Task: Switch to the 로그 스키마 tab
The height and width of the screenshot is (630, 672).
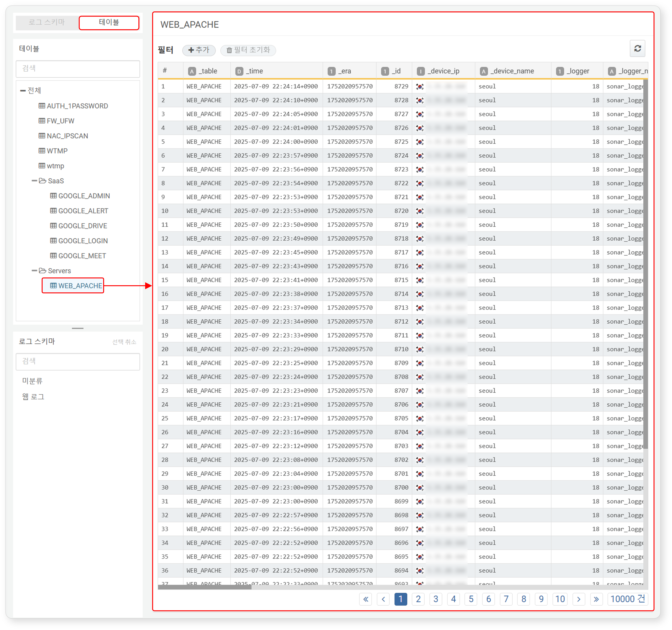Action: 47,22
